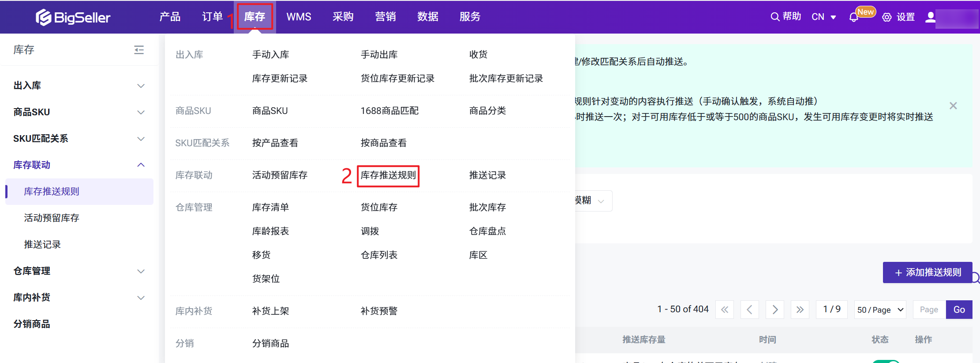Click the BigSeller logo icon
The width and height of the screenshot is (980, 363).
pos(43,17)
